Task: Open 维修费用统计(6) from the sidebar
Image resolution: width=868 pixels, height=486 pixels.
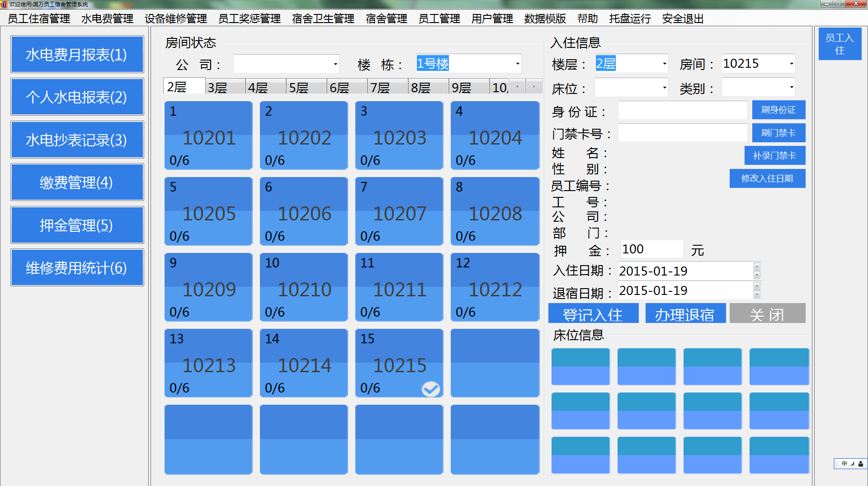Action: tap(77, 267)
